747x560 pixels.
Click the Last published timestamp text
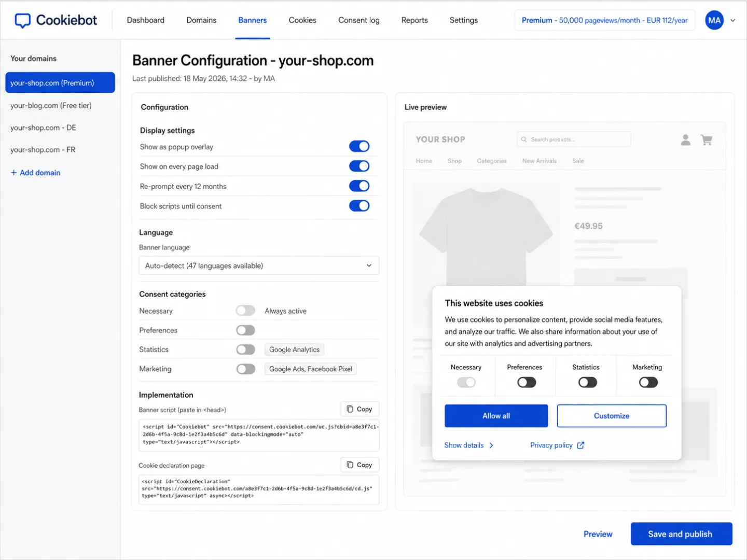[203, 79]
